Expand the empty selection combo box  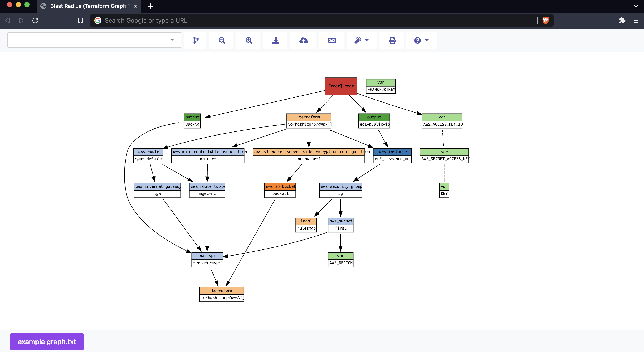(x=94, y=40)
